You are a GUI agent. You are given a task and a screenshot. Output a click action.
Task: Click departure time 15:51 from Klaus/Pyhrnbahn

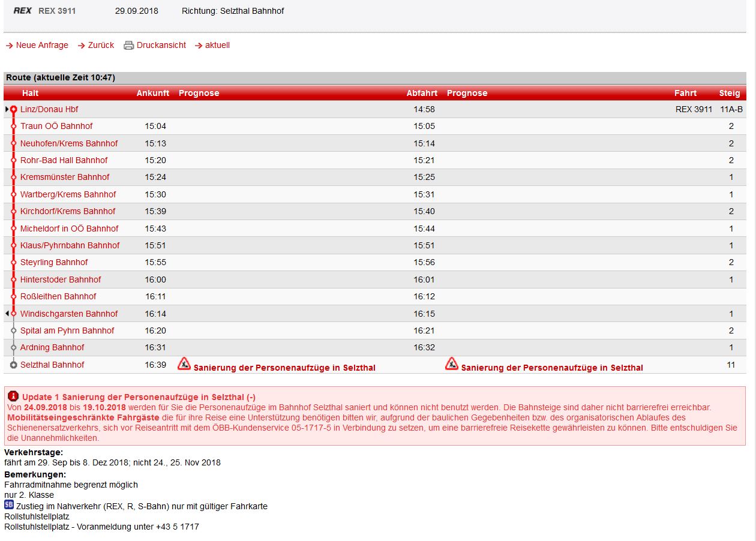tap(424, 245)
